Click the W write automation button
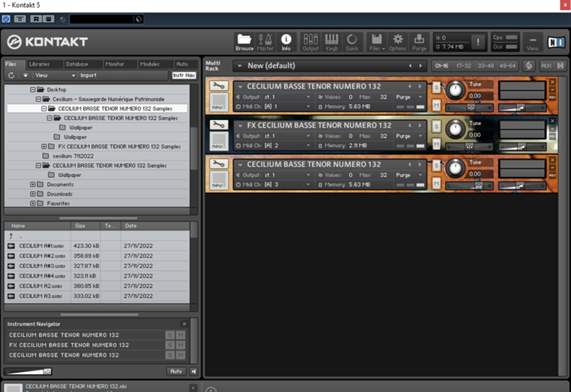The height and width of the screenshot is (392, 571). pos(49,19)
